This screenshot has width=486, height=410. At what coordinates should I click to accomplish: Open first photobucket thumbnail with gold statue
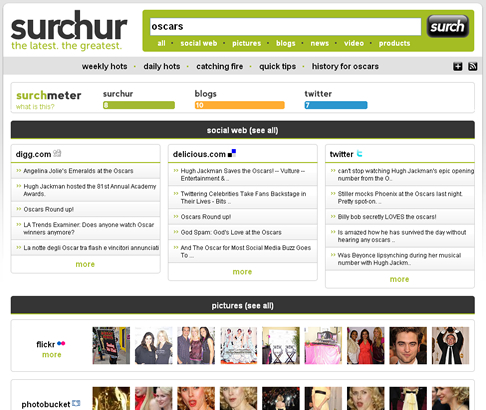tap(111, 398)
